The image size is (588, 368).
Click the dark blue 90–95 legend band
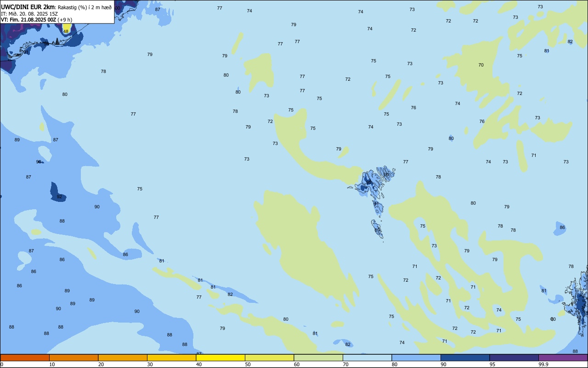point(465,357)
